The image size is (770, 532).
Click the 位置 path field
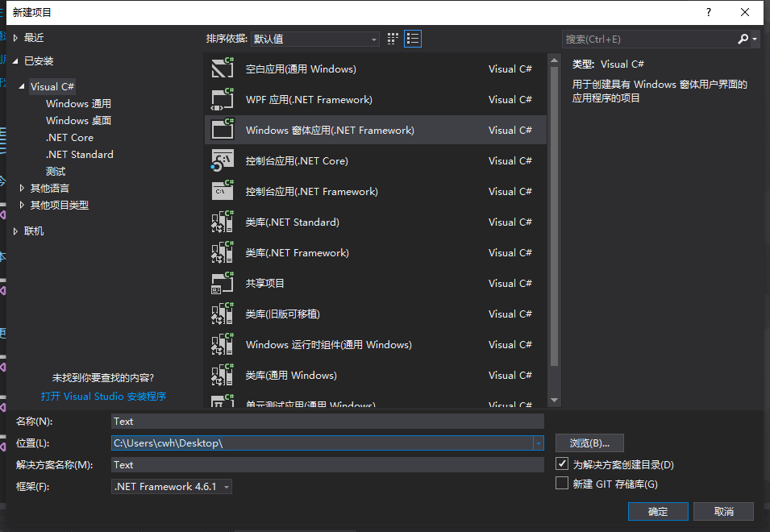[x=323, y=443]
